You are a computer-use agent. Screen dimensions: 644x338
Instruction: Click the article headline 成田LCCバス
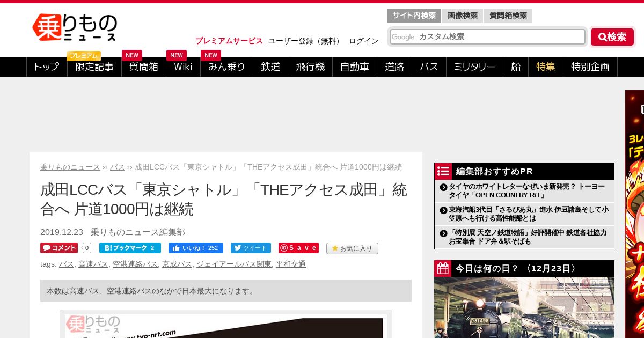click(x=224, y=199)
